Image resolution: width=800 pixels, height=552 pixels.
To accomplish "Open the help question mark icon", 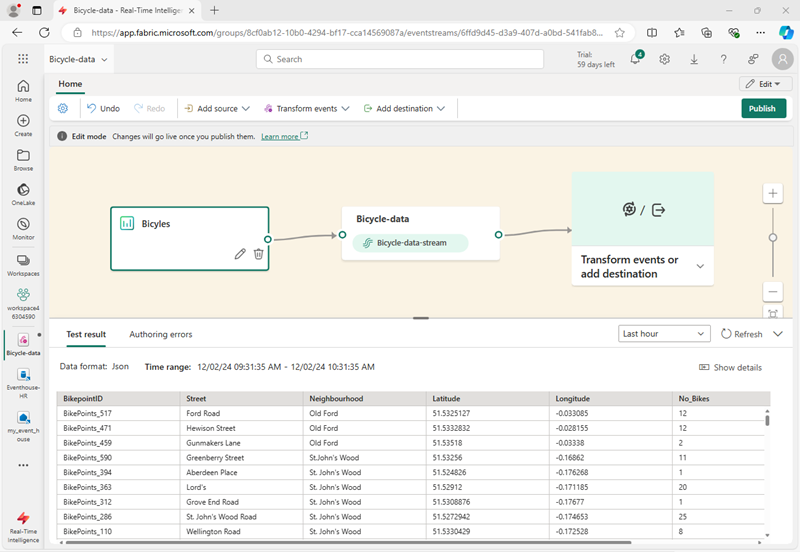I will 723,59.
